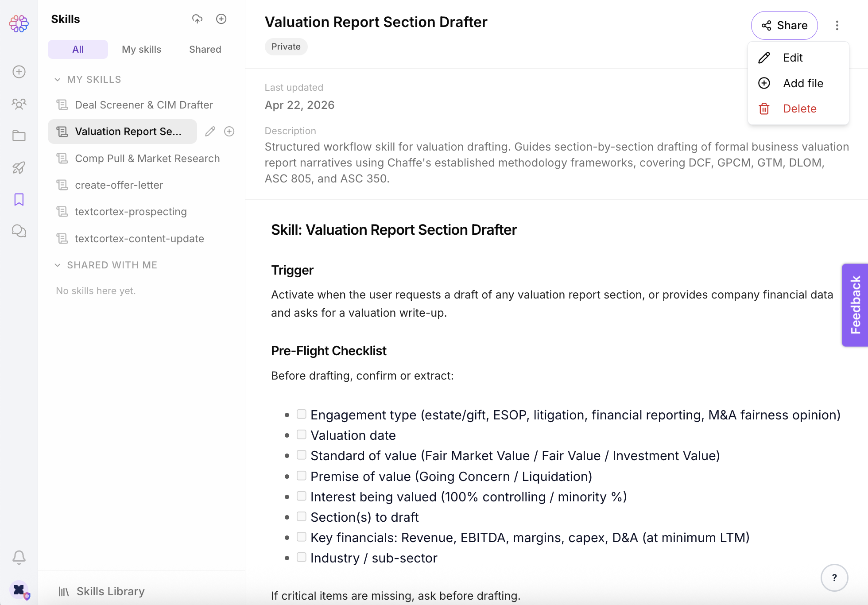The height and width of the screenshot is (605, 868).
Task: Click the upload skill cloud icon
Action: 197,19
